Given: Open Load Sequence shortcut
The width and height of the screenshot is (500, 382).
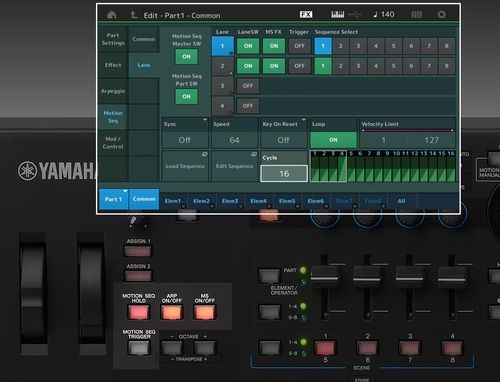Looking at the screenshot, I should click(185, 166).
